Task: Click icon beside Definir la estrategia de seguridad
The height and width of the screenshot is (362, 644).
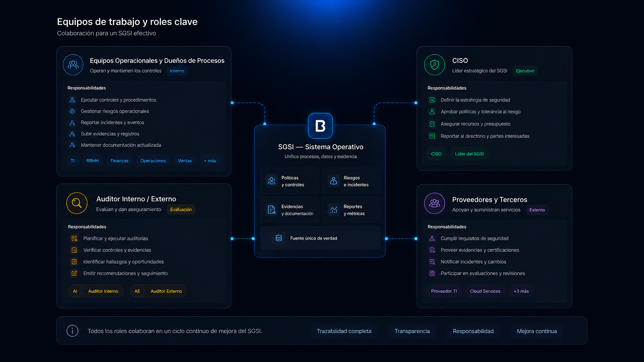Action: pos(432,100)
